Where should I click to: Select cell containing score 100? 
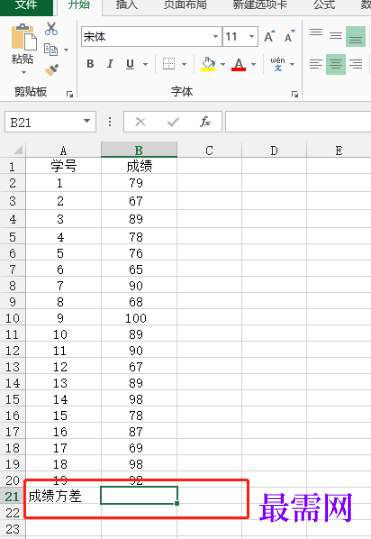(x=139, y=318)
